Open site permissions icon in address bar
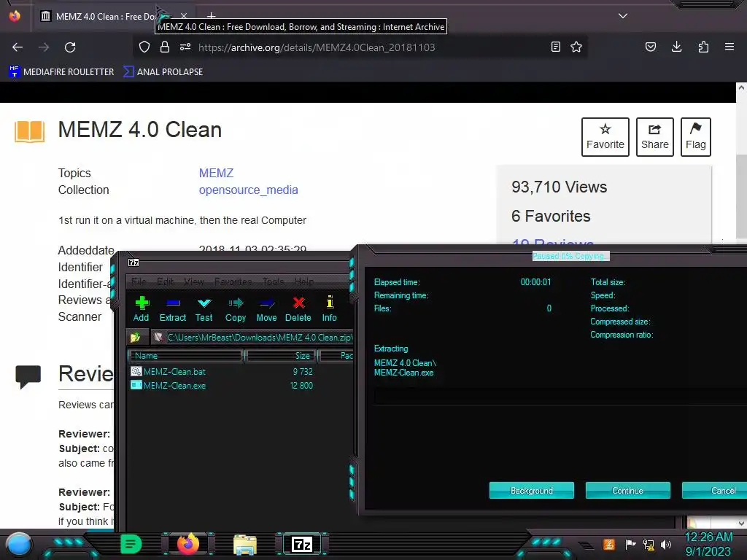The height and width of the screenshot is (560, 747). pyautogui.click(x=185, y=47)
